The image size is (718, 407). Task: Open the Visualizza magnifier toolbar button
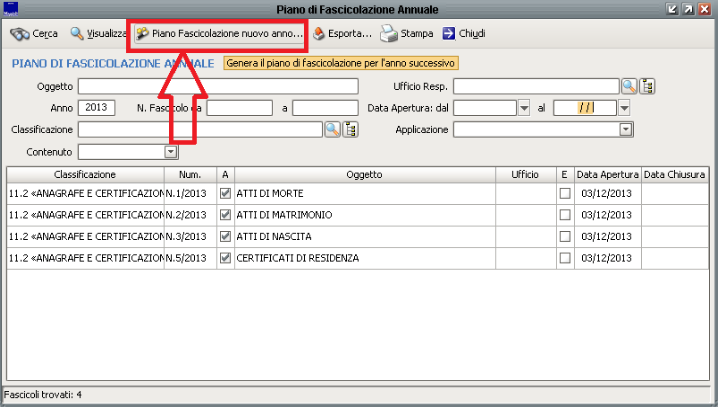98,33
